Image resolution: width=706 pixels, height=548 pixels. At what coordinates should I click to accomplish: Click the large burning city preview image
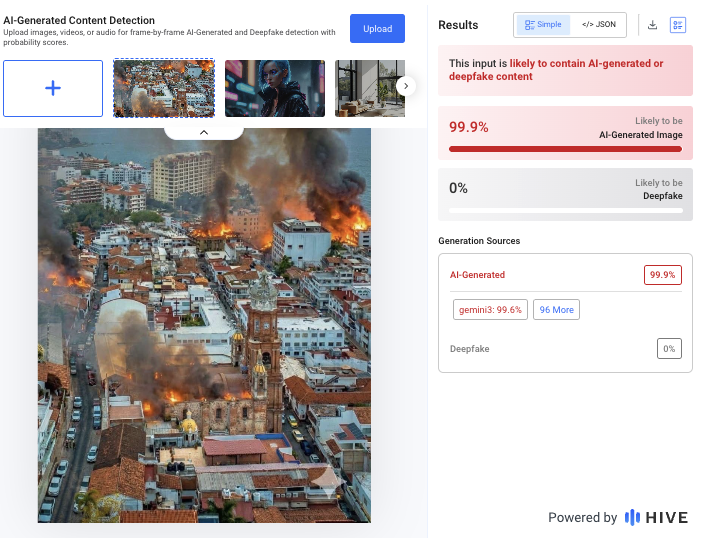[204, 330]
